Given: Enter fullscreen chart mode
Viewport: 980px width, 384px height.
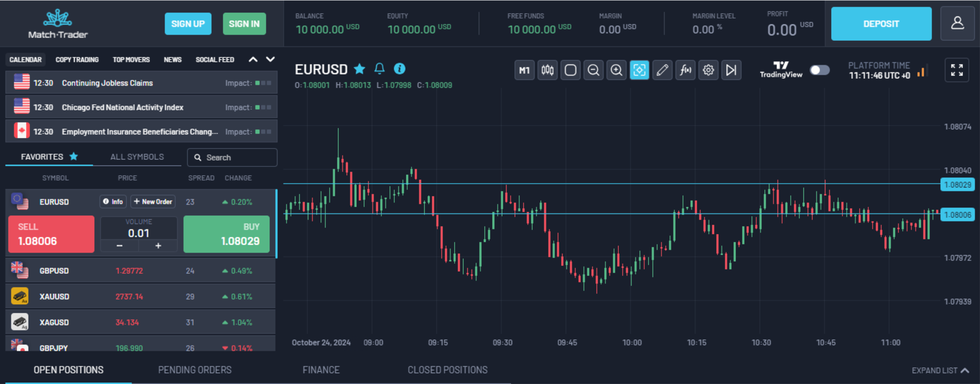Looking at the screenshot, I should [x=957, y=70].
